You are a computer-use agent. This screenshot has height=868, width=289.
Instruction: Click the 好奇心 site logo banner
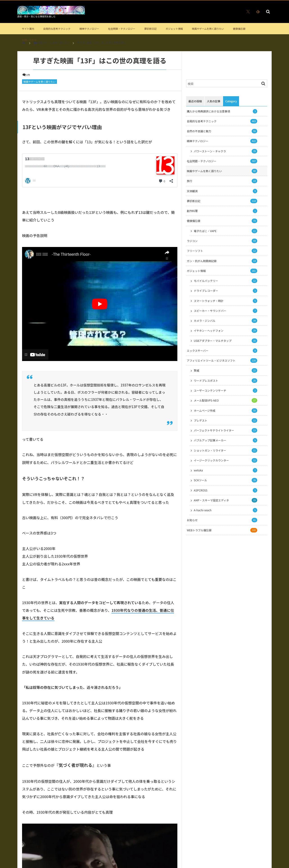point(51,10)
